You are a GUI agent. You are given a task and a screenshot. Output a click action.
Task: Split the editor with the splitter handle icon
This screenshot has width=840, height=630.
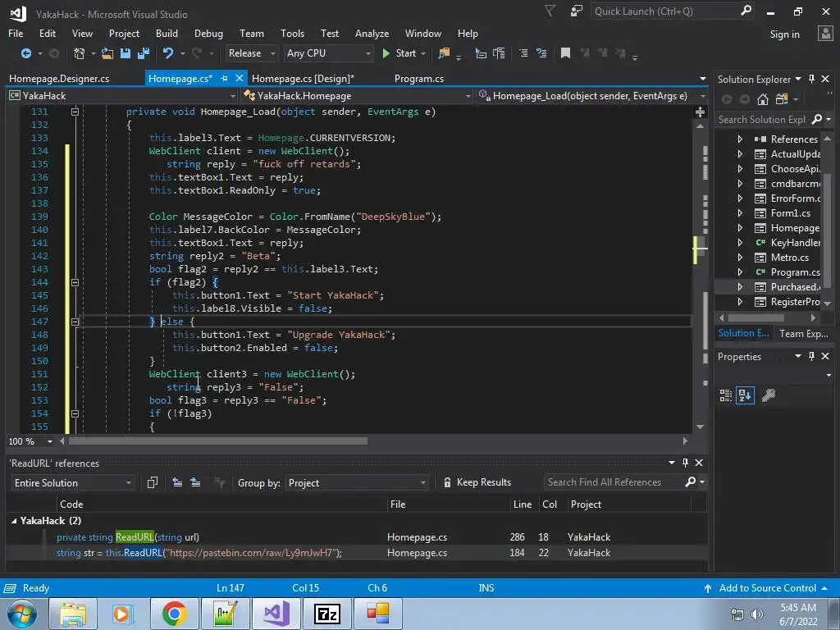tap(700, 112)
